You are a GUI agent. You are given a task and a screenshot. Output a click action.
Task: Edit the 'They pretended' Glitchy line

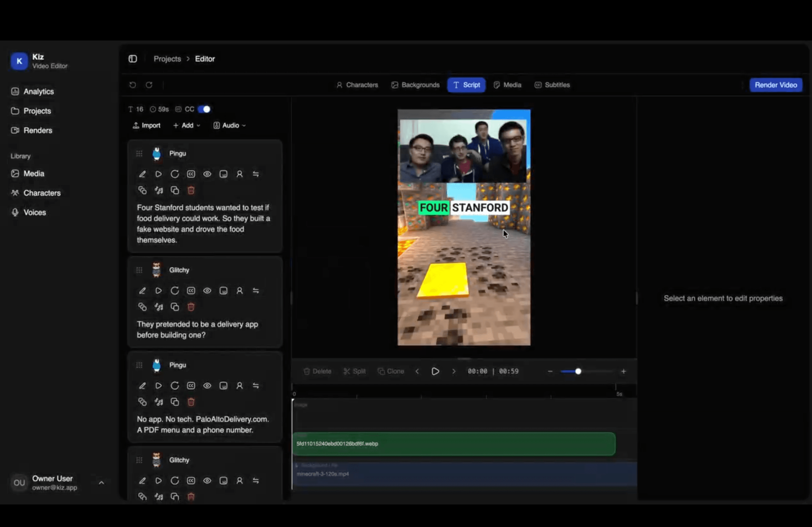pos(142,291)
